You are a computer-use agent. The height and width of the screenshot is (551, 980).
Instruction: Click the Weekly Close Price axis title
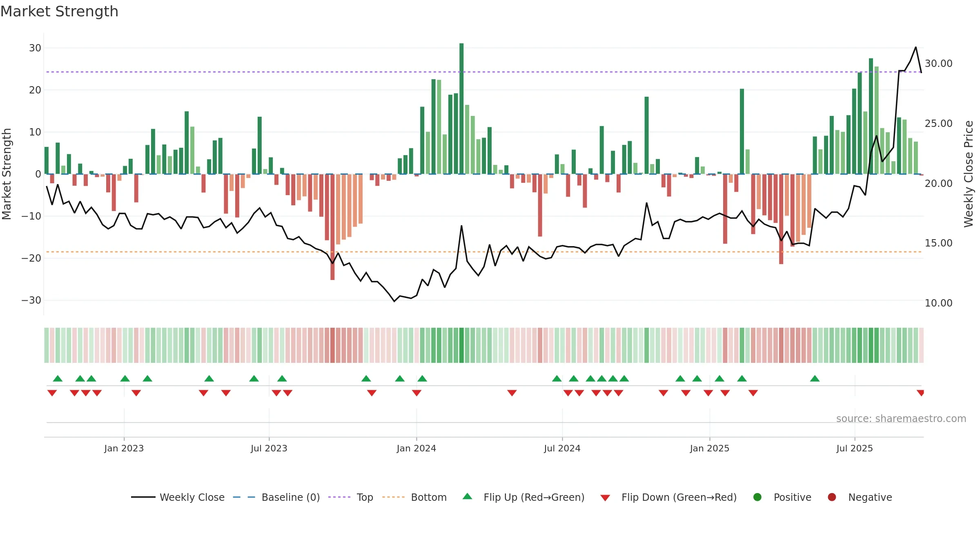(969, 174)
